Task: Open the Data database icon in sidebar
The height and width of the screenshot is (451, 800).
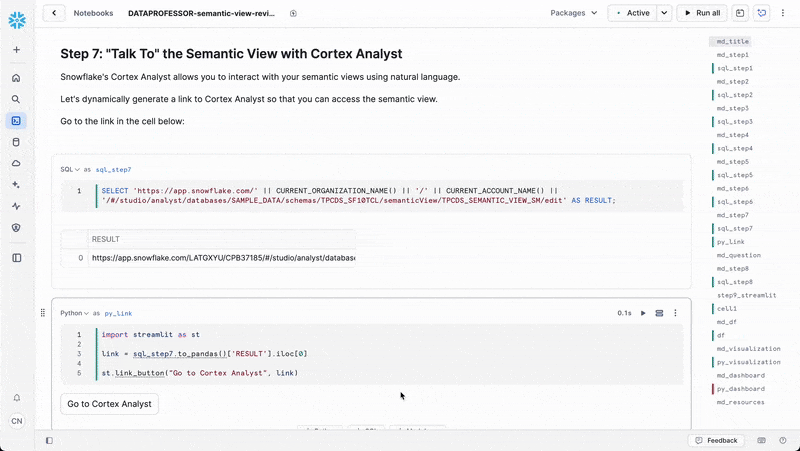Action: (16, 142)
